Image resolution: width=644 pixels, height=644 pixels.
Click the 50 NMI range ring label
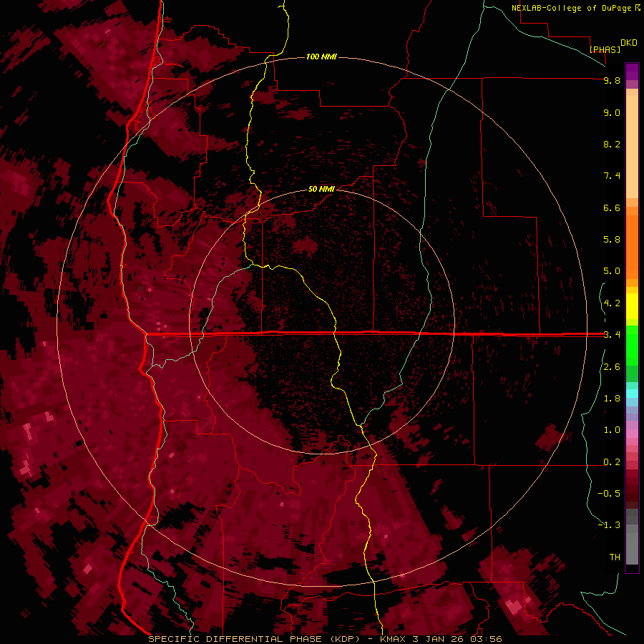(x=321, y=189)
